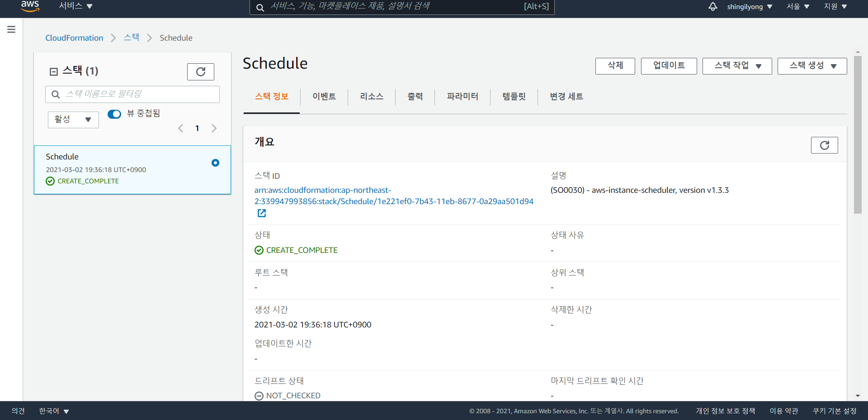Click creation time 2021-03-02 19:36:18 in the overview
Viewport: 868px width, 420px height.
coord(313,325)
